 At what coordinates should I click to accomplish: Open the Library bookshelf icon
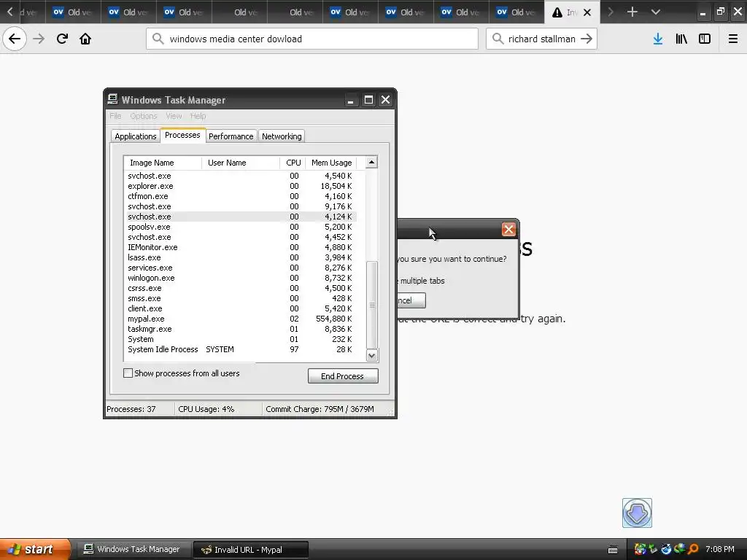pyautogui.click(x=681, y=39)
